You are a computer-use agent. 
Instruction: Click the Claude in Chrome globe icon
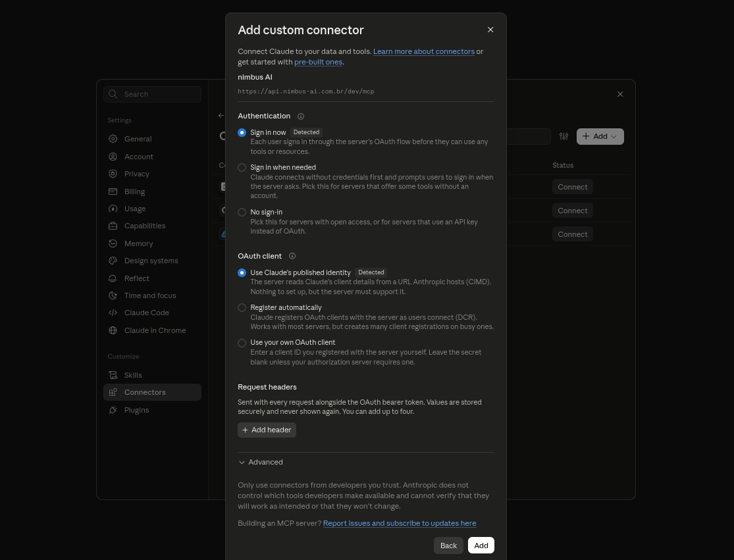pos(113,330)
